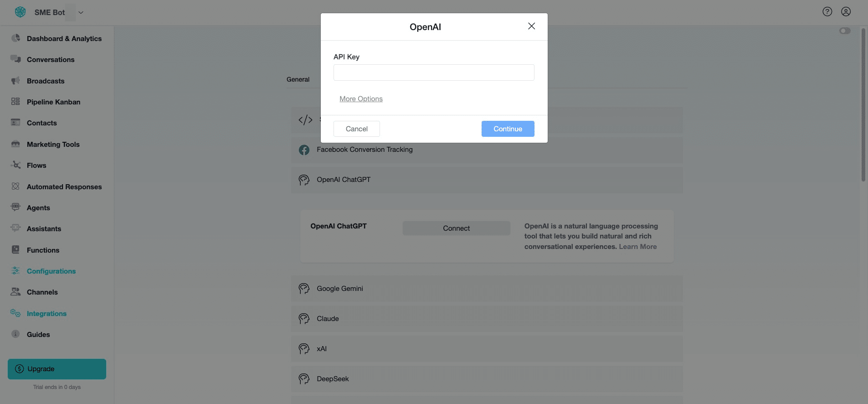Viewport: 868px width, 404px height.
Task: Open Functions section
Action: click(x=43, y=250)
